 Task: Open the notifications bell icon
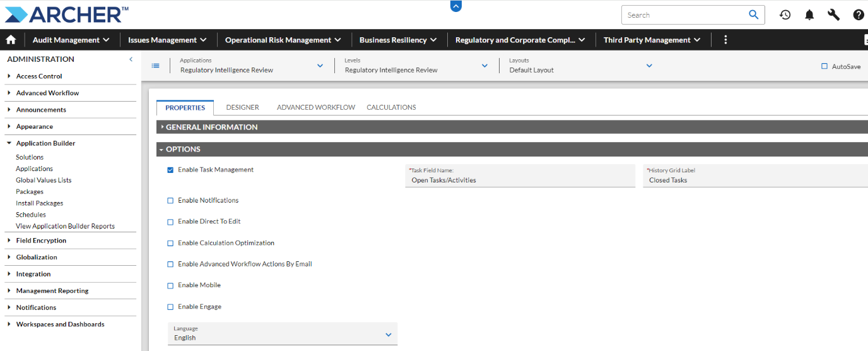[x=809, y=15]
